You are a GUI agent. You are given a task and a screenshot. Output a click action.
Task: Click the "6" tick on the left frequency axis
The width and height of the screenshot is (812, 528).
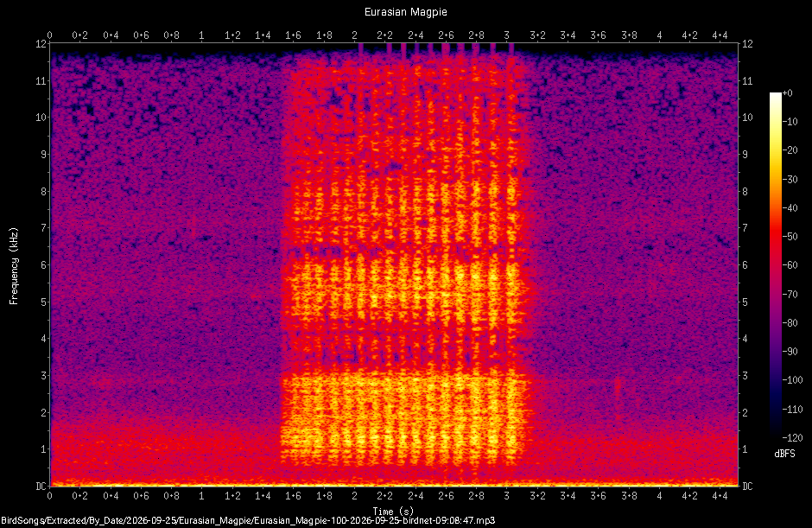(43, 264)
